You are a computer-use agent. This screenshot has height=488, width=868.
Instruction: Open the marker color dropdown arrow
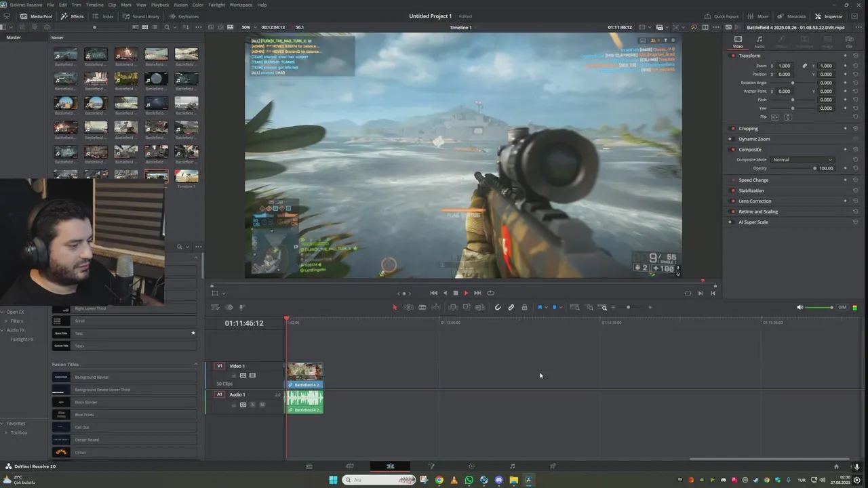click(560, 307)
